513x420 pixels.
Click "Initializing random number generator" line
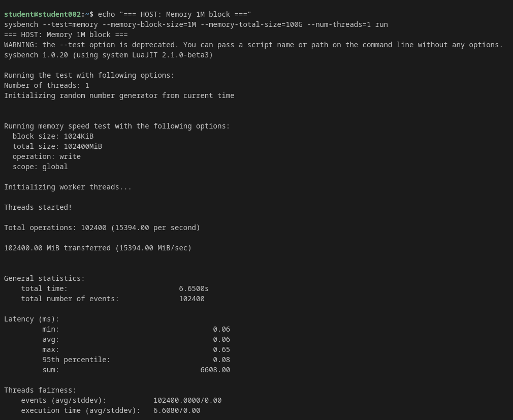tap(119, 95)
